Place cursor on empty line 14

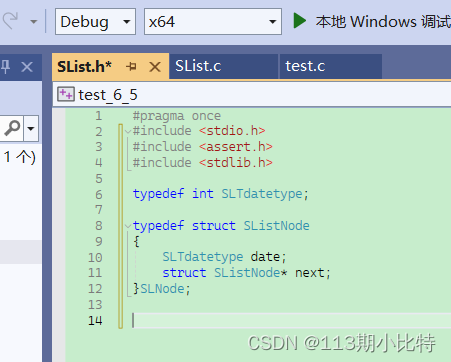[x=292, y=320]
